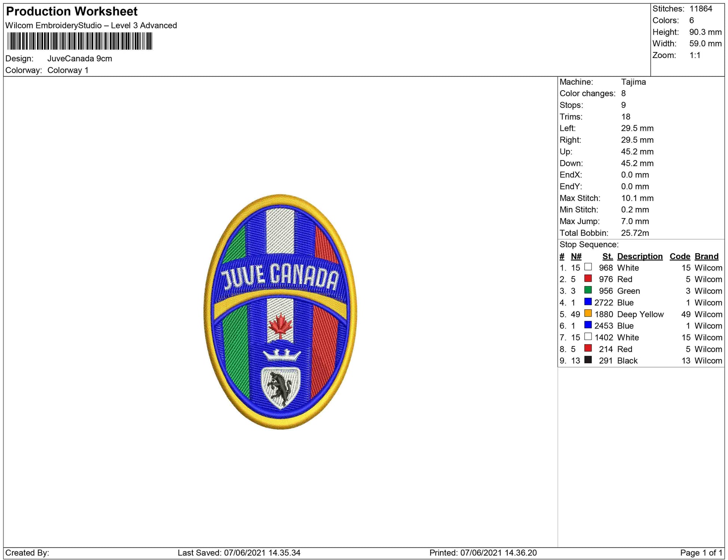Click the Deep Yellow swatch in stop 5
The image size is (728, 560).
[588, 313]
